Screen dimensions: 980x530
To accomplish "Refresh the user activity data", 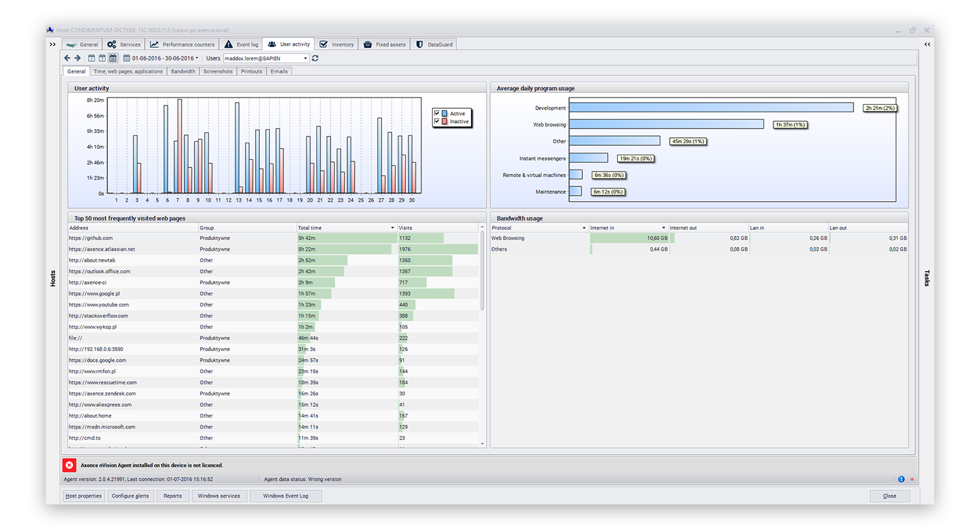I will pyautogui.click(x=315, y=58).
